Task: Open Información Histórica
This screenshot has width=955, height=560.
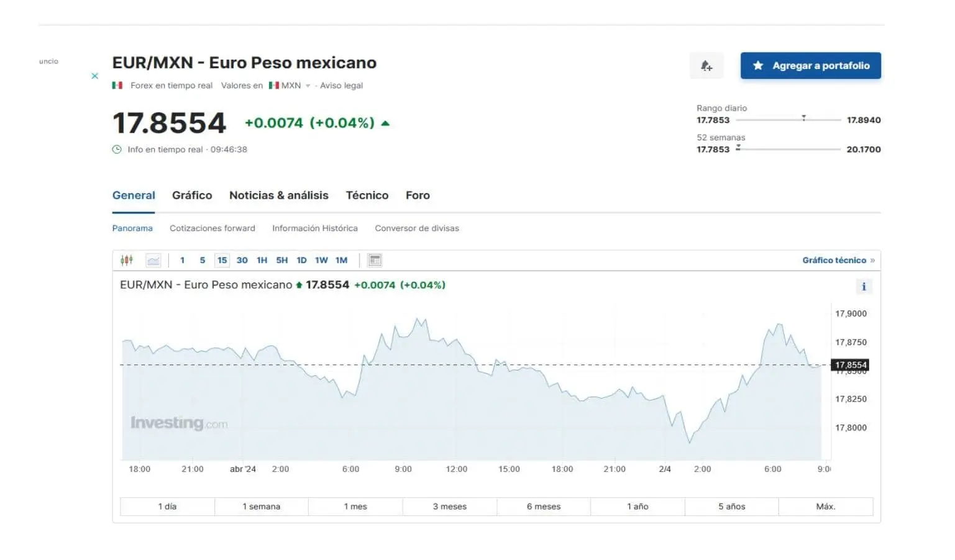Action: (x=315, y=228)
